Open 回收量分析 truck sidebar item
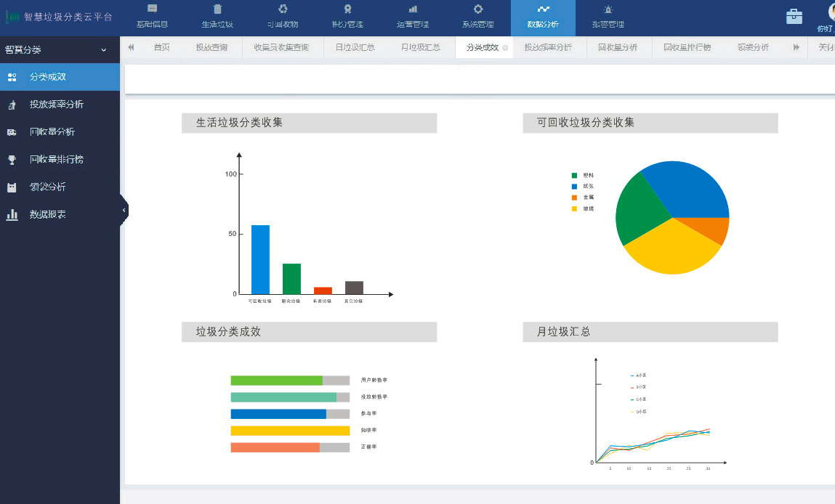This screenshot has width=835, height=504. point(52,132)
